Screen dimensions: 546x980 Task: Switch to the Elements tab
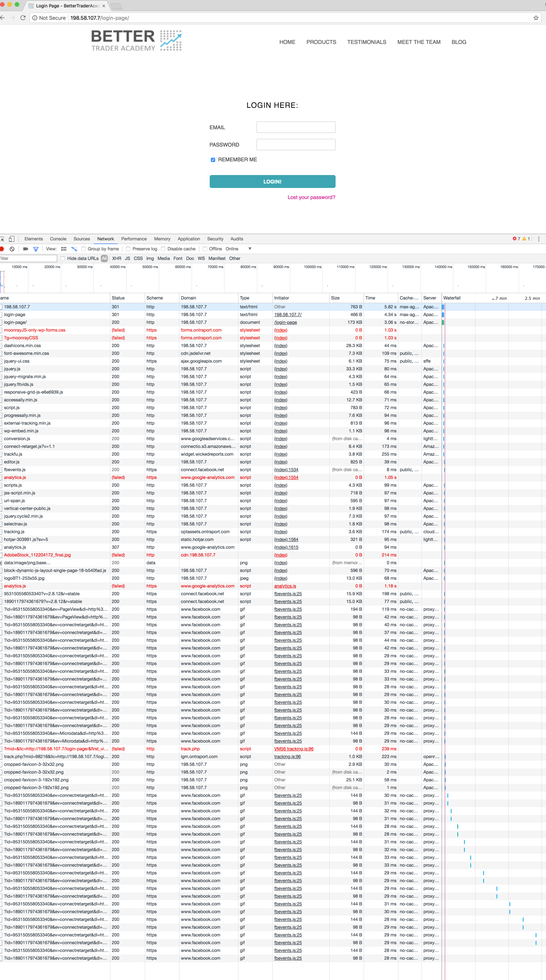point(34,239)
